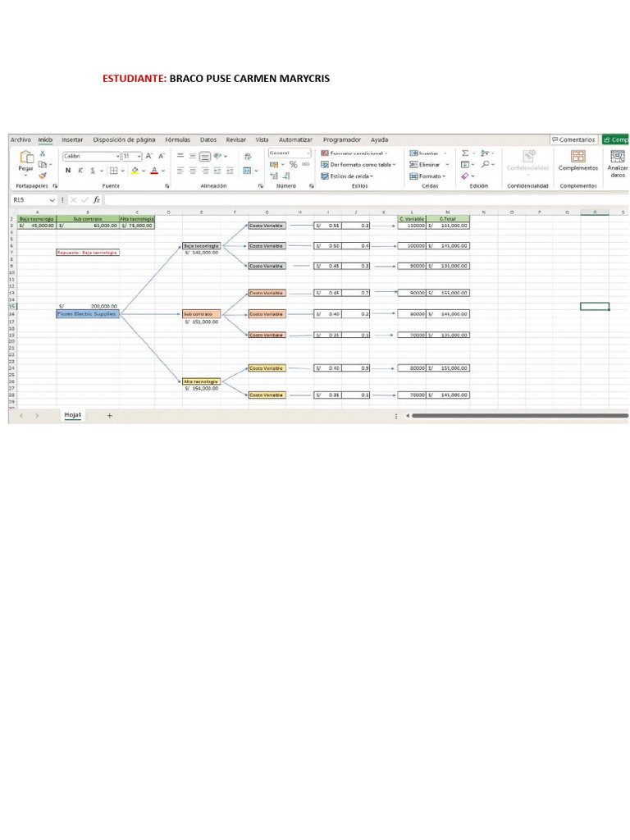Open the font size 11 dropdown
This screenshot has width=630, height=840.
139,157
